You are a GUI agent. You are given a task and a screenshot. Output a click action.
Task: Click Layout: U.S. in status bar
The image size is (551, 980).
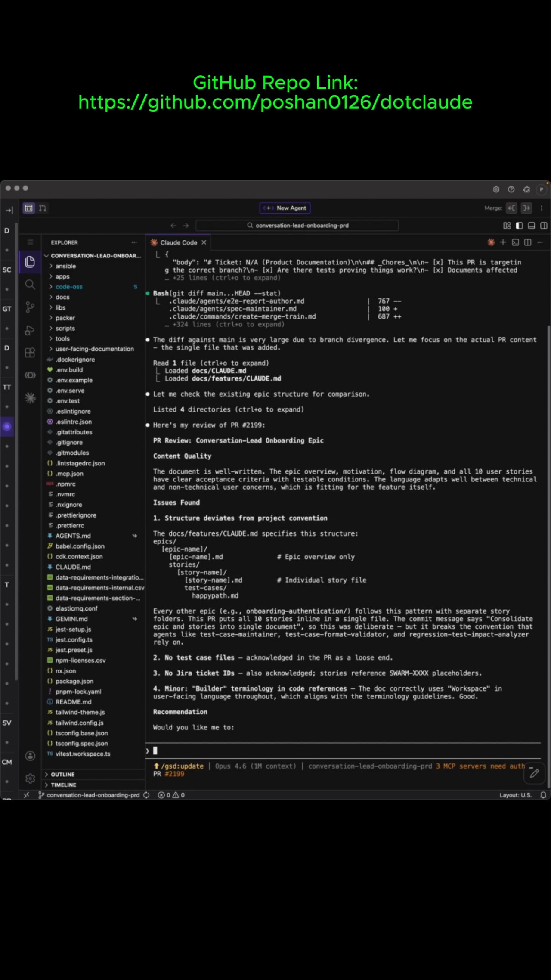(x=516, y=795)
